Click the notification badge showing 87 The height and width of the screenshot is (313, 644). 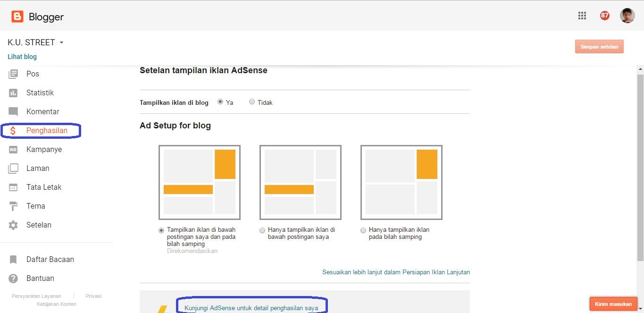click(x=604, y=15)
